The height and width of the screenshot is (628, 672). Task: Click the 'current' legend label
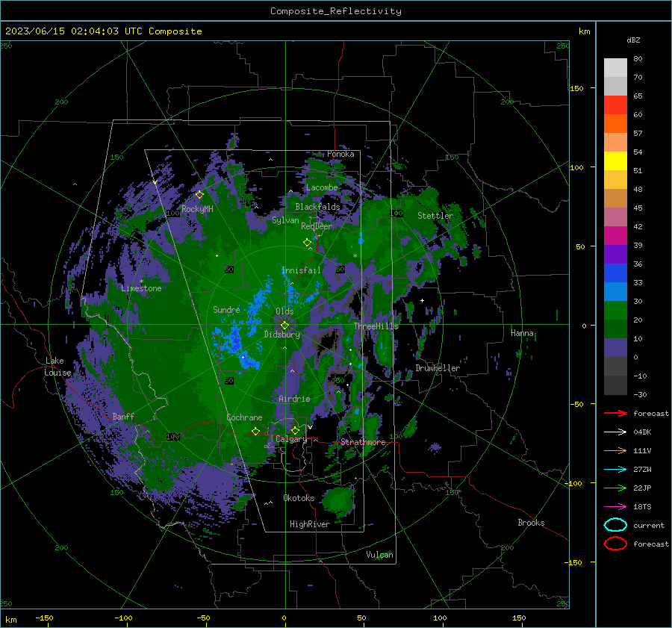click(649, 525)
